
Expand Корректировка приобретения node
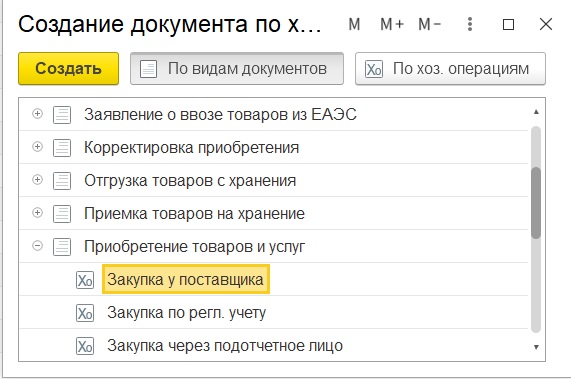click(37, 147)
